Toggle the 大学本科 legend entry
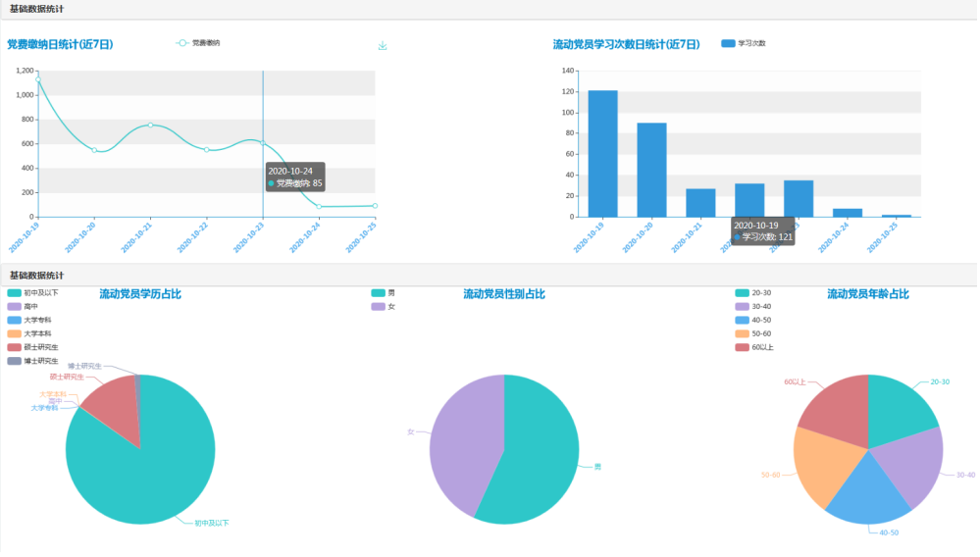This screenshot has height=557, width=980. coord(29,333)
